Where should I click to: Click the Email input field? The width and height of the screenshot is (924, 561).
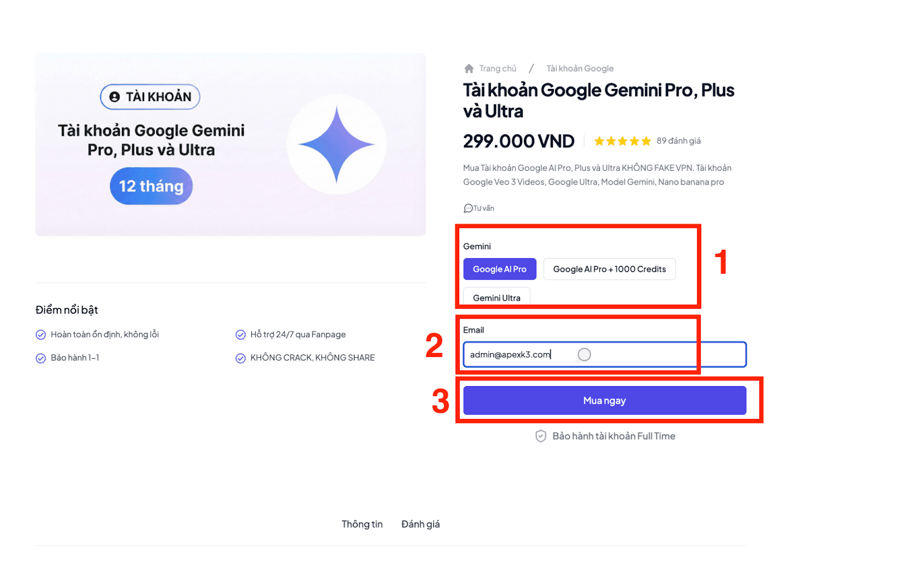(x=635, y=354)
